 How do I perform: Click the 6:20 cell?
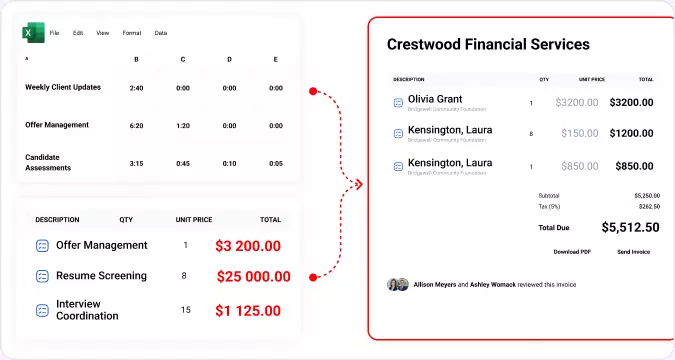click(x=136, y=126)
